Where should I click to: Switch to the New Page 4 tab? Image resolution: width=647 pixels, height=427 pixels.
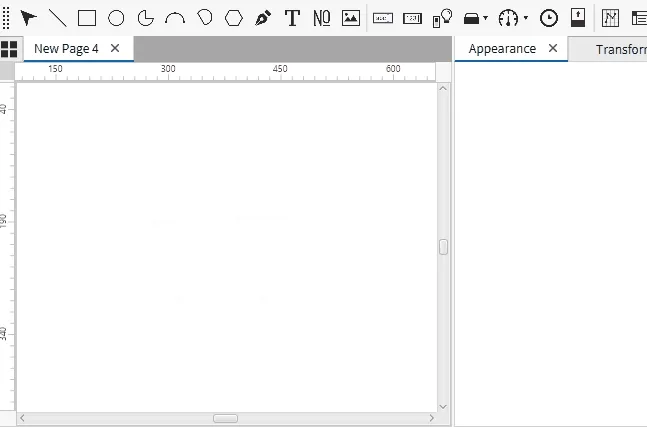click(66, 48)
